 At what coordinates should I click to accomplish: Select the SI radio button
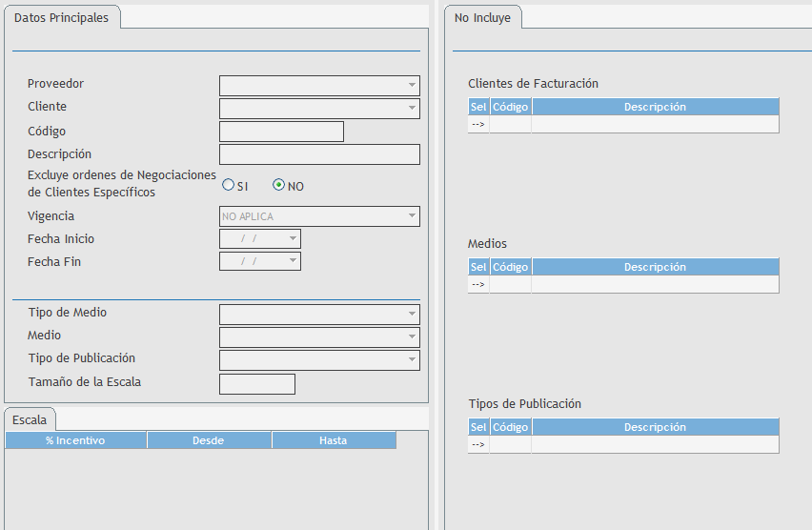228,185
